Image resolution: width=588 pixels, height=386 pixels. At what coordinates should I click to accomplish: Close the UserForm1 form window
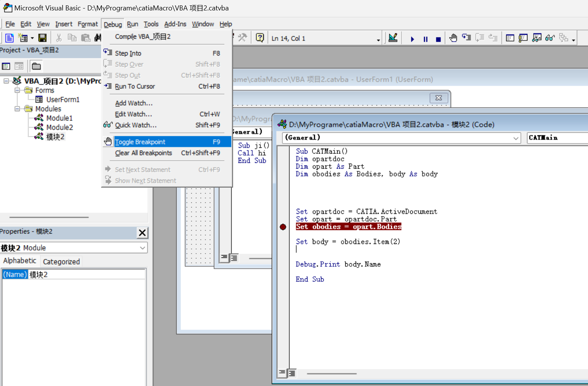click(x=439, y=98)
